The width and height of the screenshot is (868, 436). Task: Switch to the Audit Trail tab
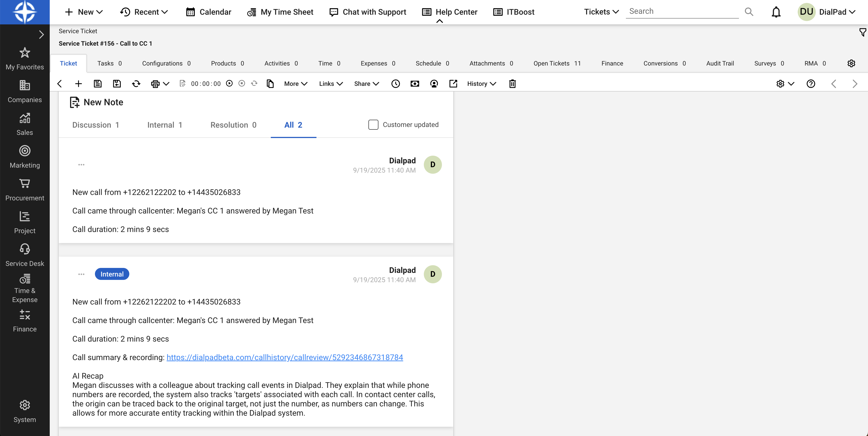click(720, 63)
